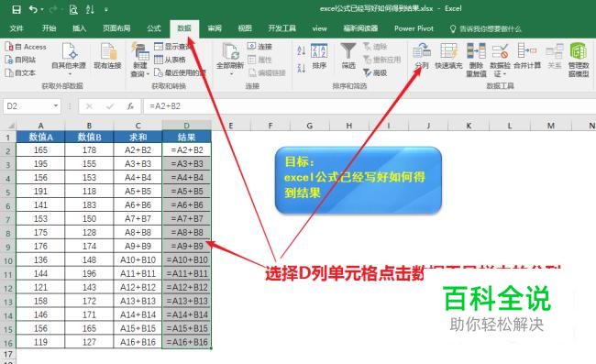This screenshot has height=364, width=596.
Task: Expand the Name Box dropdown arrow
Action: tap(56, 106)
